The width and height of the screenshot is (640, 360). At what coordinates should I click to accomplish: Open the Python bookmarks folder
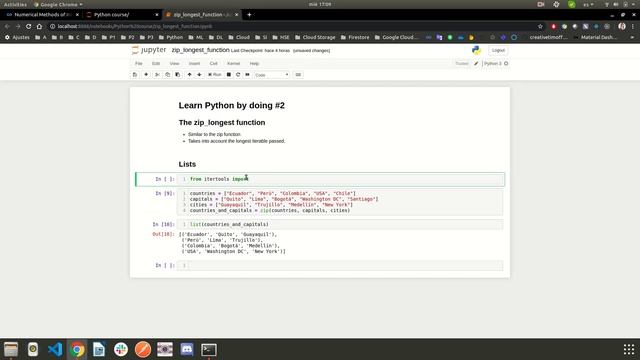coord(171,37)
